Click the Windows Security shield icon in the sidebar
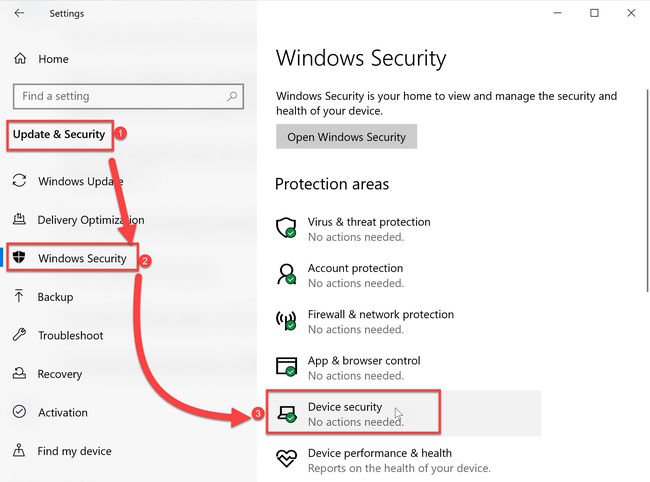 coord(20,258)
